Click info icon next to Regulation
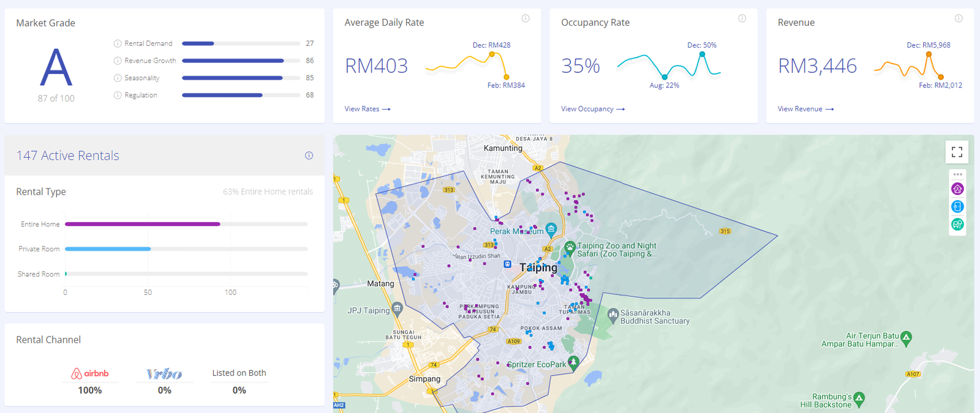 click(118, 95)
